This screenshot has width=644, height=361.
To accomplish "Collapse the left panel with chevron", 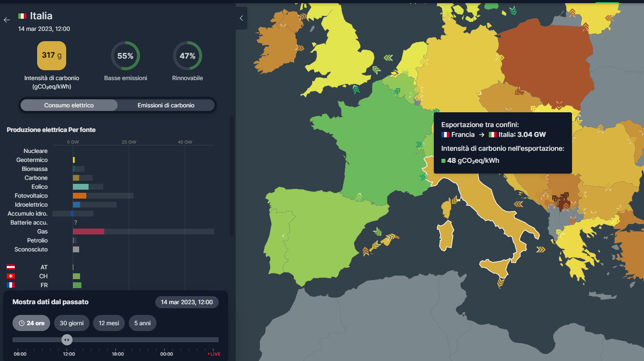I will tap(241, 18).
